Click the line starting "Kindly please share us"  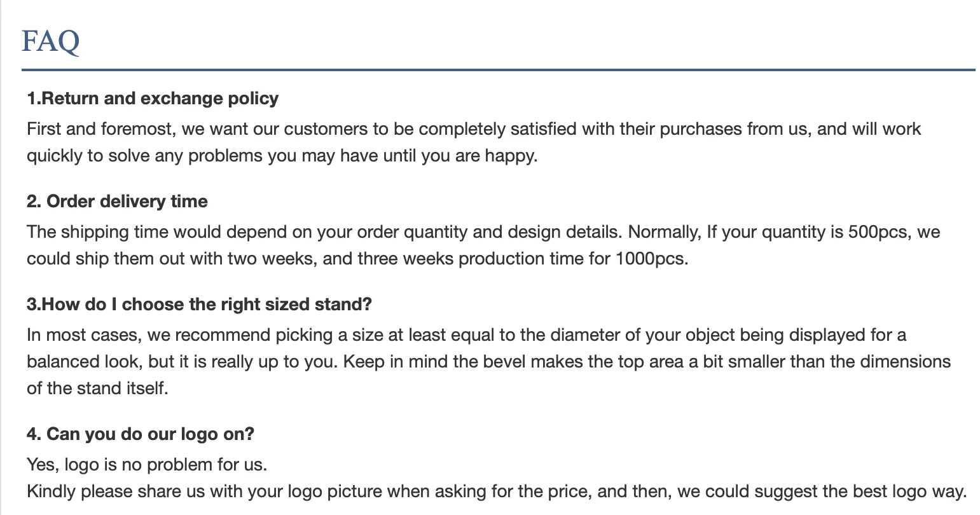(496, 491)
